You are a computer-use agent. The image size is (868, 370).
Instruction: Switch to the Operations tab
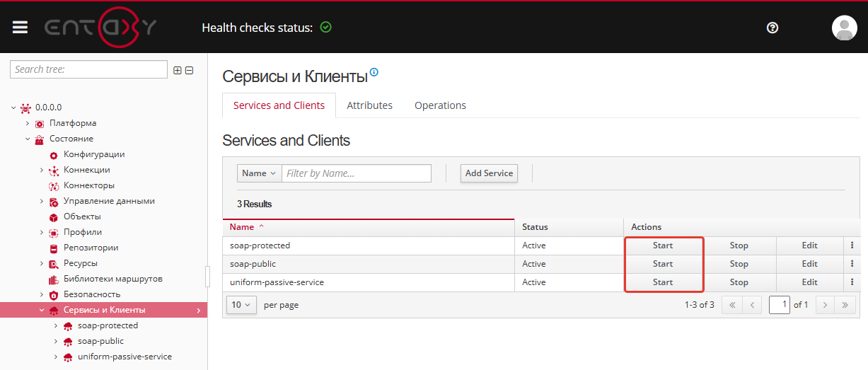coord(440,105)
